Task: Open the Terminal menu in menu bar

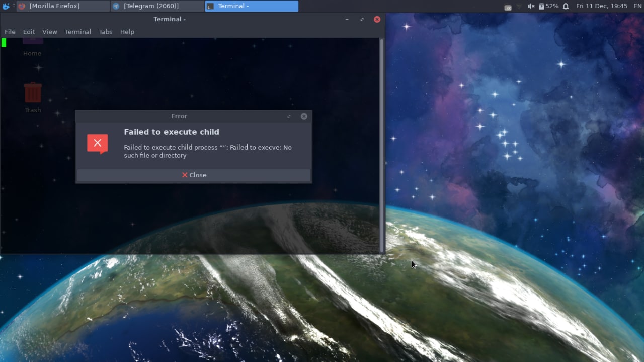Action: [78, 32]
